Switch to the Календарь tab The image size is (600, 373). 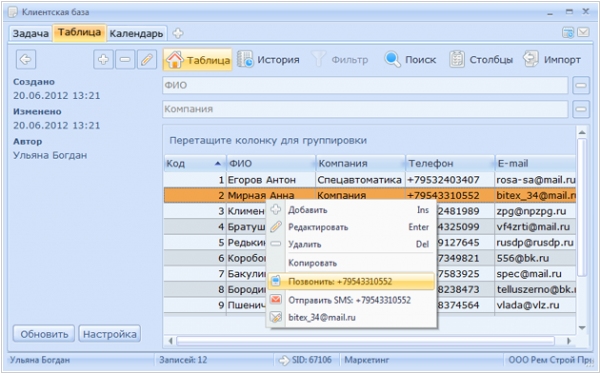pyautogui.click(x=136, y=33)
